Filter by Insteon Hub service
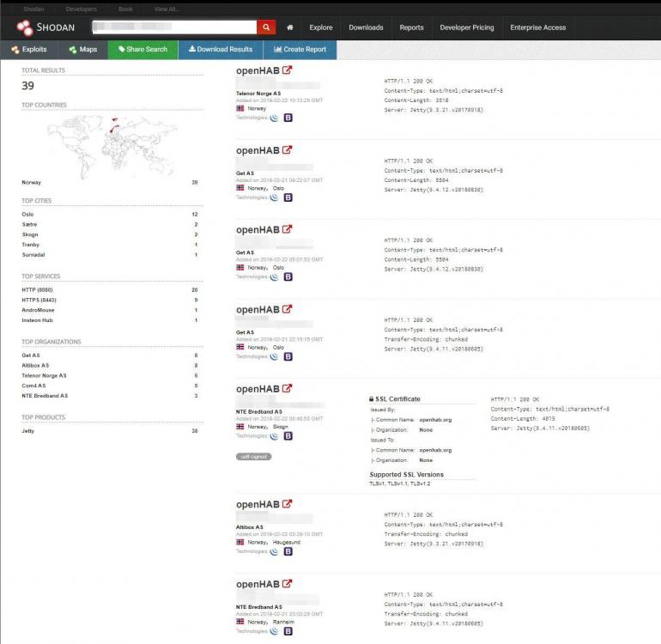Viewport: 661px width, 644px height. point(37,320)
